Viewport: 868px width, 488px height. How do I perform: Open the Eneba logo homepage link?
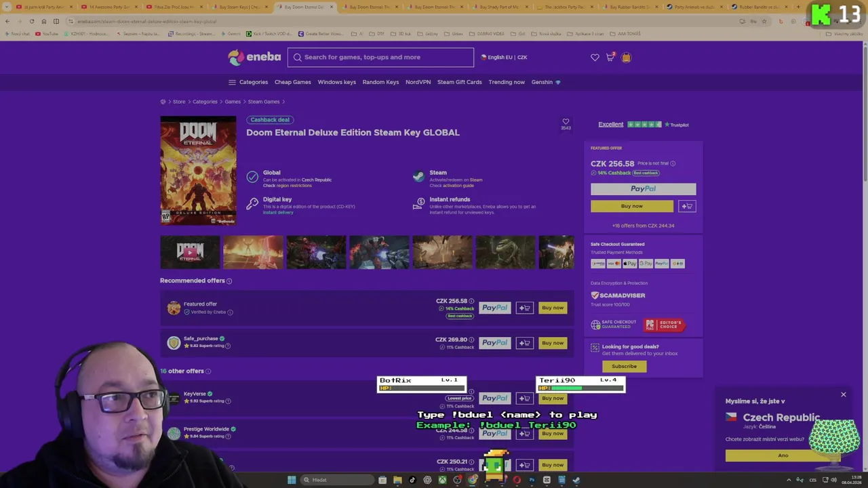(254, 57)
